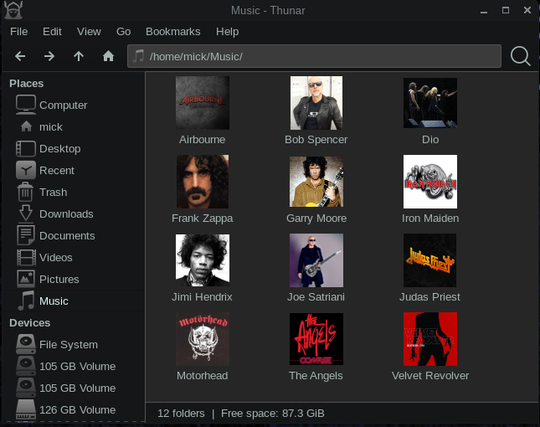Click the File System label under Devices
The image size is (540, 427).
click(69, 344)
